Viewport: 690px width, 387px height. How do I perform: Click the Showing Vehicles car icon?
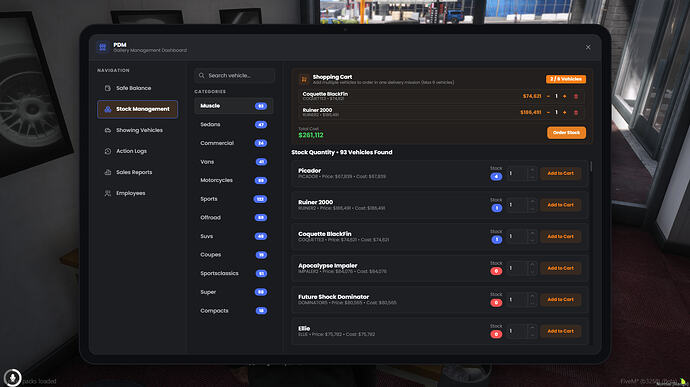tap(108, 130)
